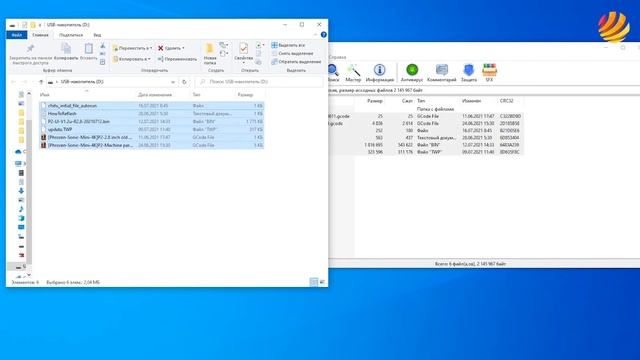Select Текстовый докум row in WinRAR
The image size is (640, 360).
[426, 138]
